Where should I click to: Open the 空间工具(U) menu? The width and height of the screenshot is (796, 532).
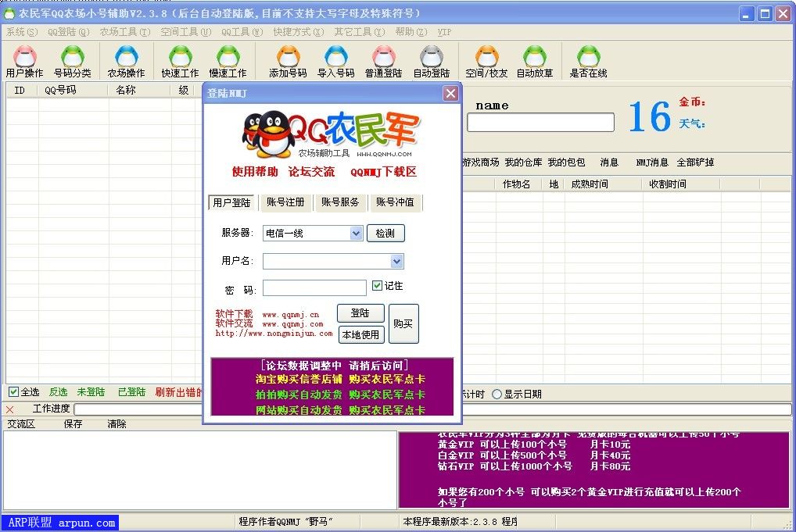[x=186, y=32]
